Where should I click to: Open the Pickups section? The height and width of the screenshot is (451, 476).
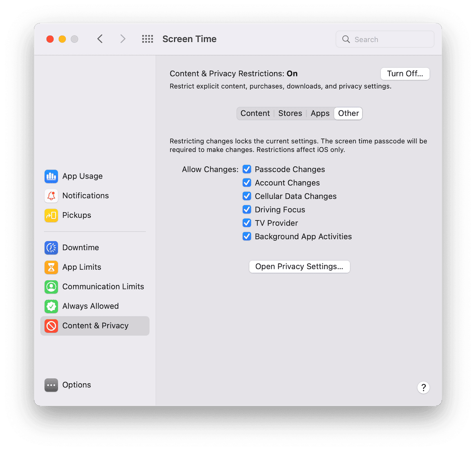tap(76, 215)
